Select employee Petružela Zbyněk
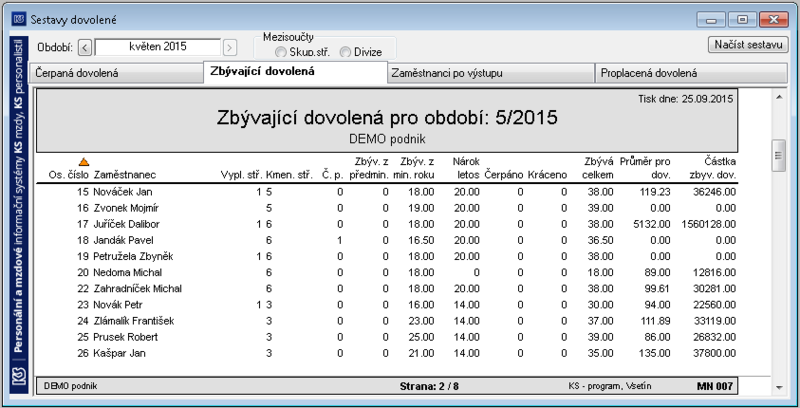800x408 pixels. [133, 257]
